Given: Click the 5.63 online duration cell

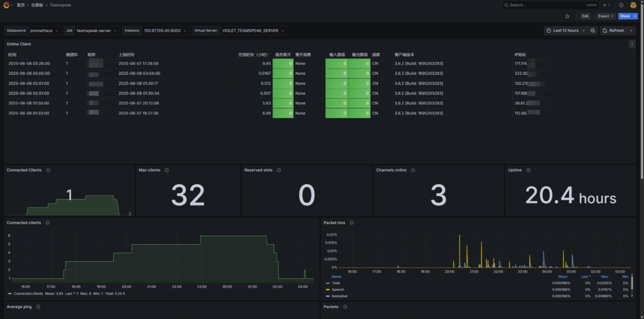Looking at the screenshot, I should click(267, 103).
